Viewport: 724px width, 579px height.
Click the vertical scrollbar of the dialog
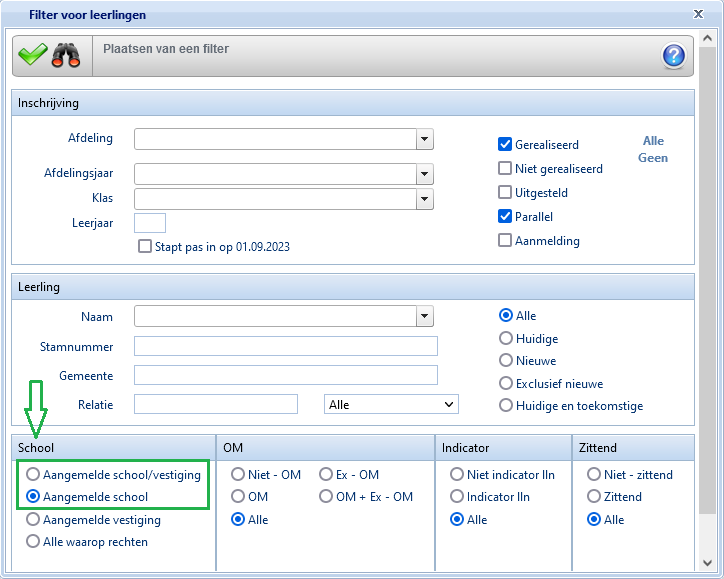click(x=707, y=300)
